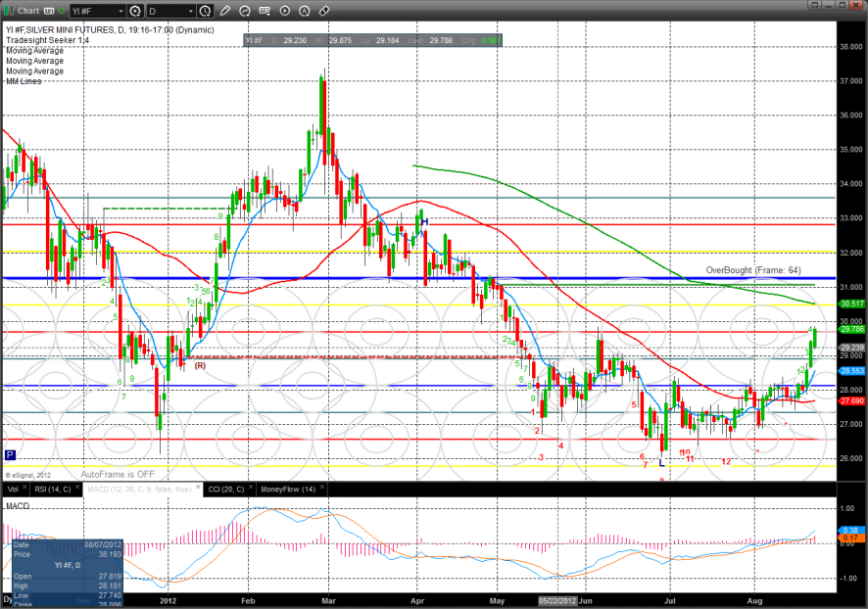
Task: Click the symbol settings gear icon
Action: click(x=135, y=11)
